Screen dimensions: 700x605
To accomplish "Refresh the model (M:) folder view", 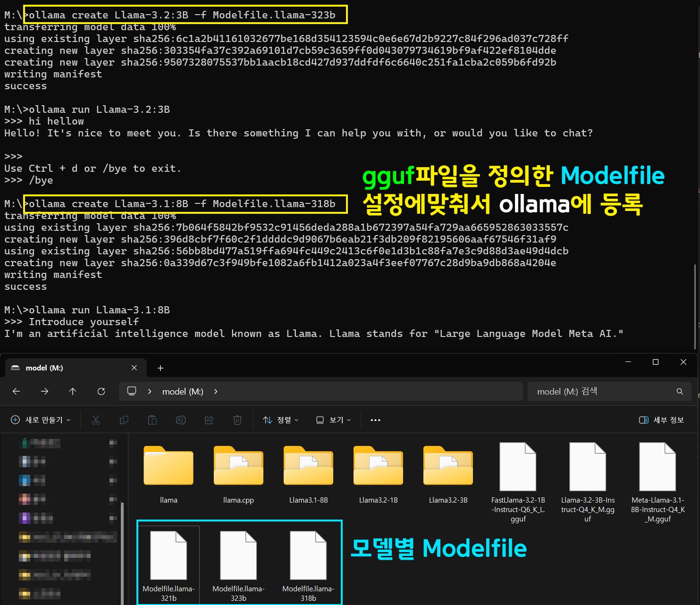I will tap(101, 391).
